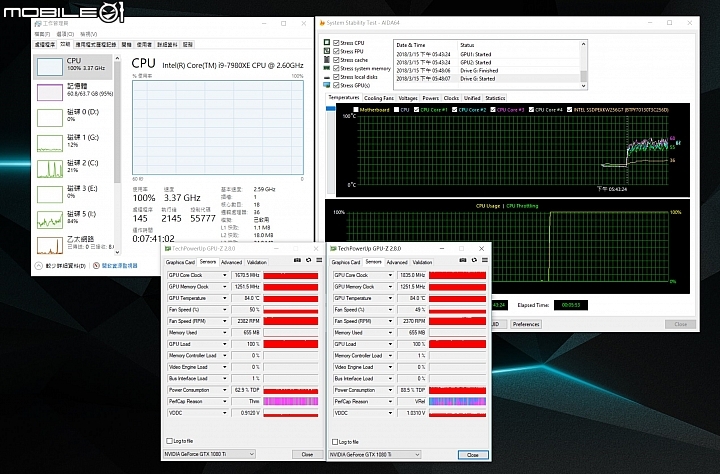Screen dimensions: 720x474
Task: Take a screenshot with left GPU-Z camera icon
Action: pos(297,260)
